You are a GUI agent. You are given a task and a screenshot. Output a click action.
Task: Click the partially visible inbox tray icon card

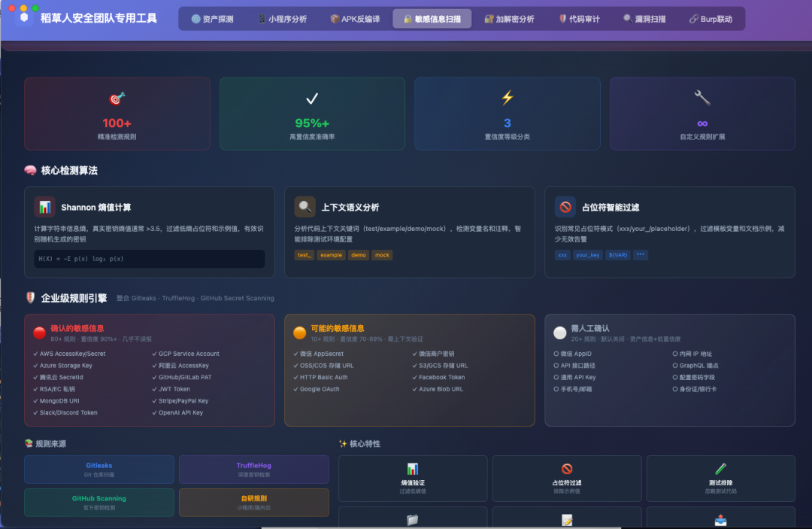(x=721, y=518)
